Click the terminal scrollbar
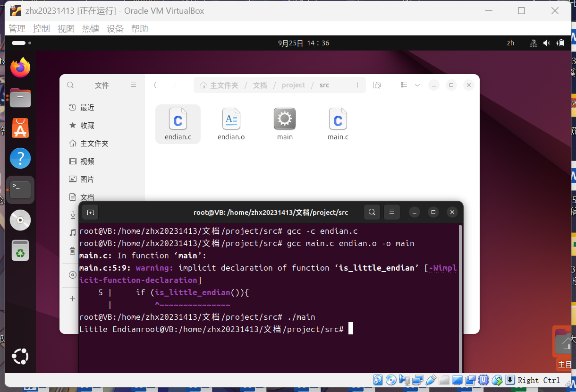The width and height of the screenshot is (576, 392). [460, 298]
